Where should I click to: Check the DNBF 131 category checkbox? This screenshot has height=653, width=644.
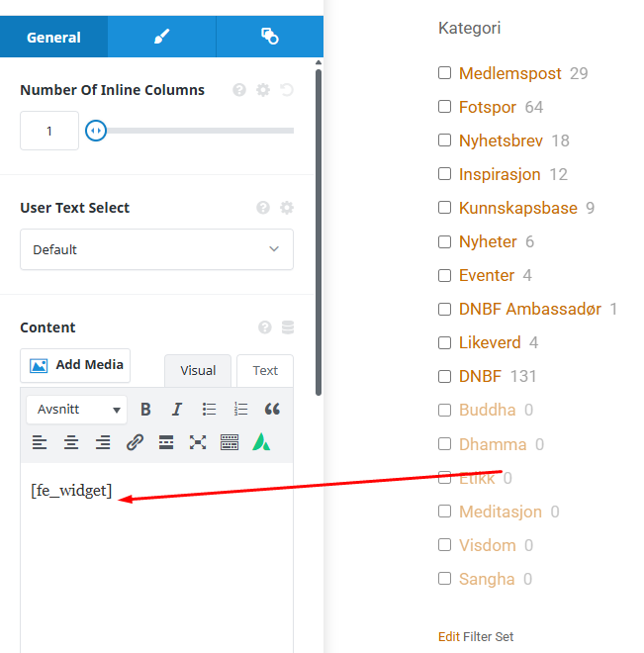[444, 377]
